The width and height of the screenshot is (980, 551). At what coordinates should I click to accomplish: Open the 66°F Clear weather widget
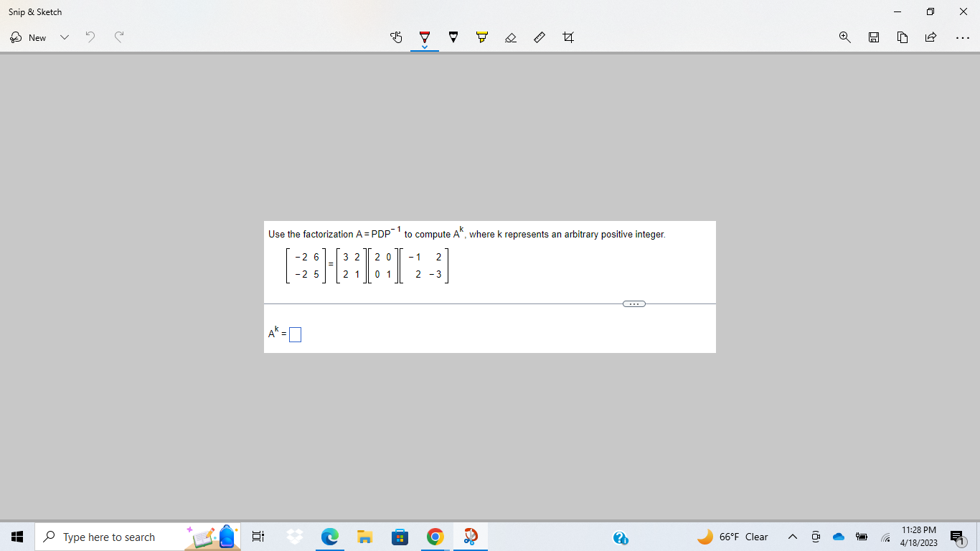click(732, 536)
